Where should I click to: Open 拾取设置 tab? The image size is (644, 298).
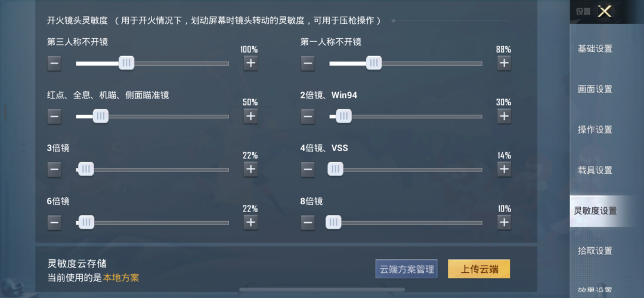[x=595, y=251]
